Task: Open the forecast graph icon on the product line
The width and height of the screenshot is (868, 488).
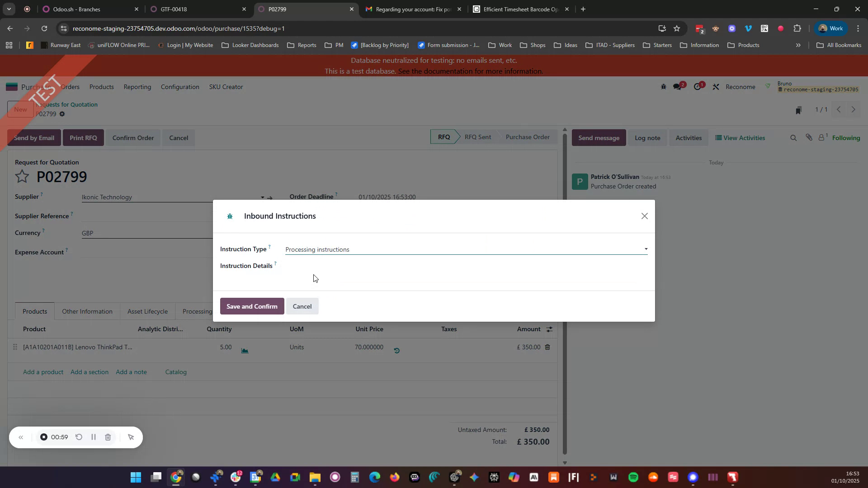Action: click(x=245, y=350)
